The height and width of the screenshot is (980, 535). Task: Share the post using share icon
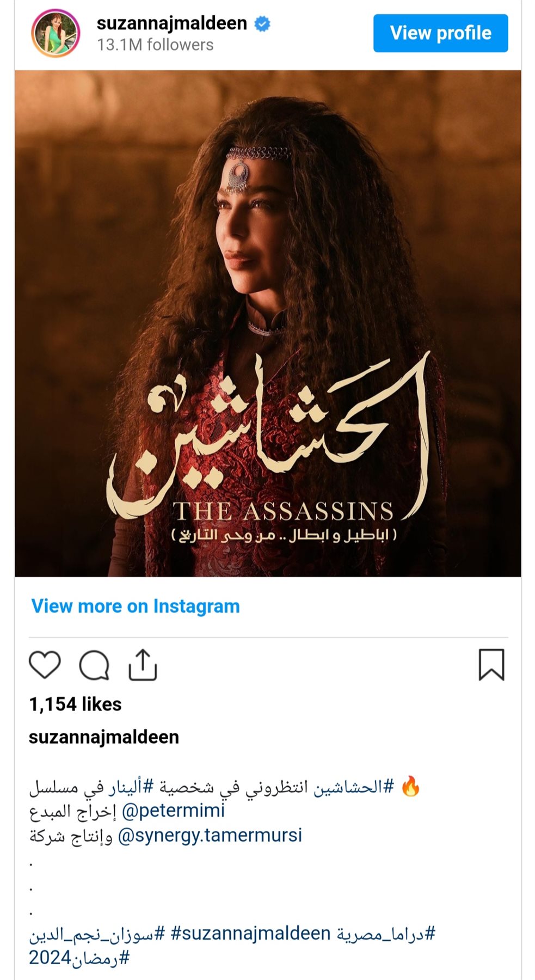point(143,664)
